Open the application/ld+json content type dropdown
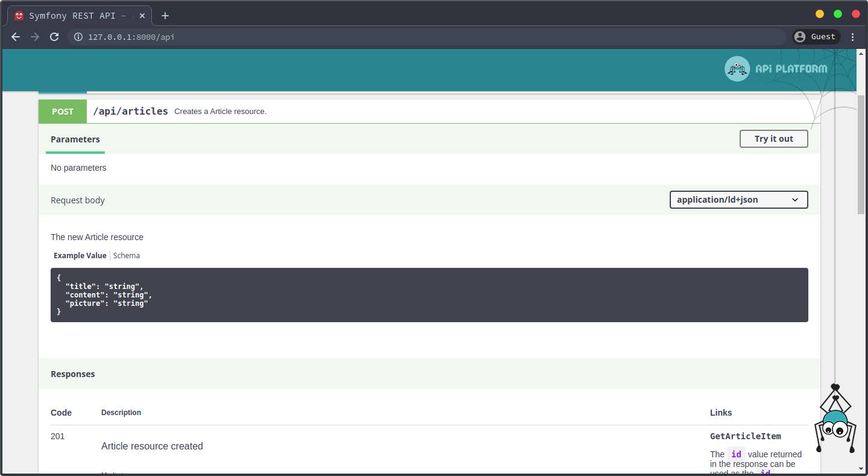Viewport: 868px width, 476px height. (738, 200)
